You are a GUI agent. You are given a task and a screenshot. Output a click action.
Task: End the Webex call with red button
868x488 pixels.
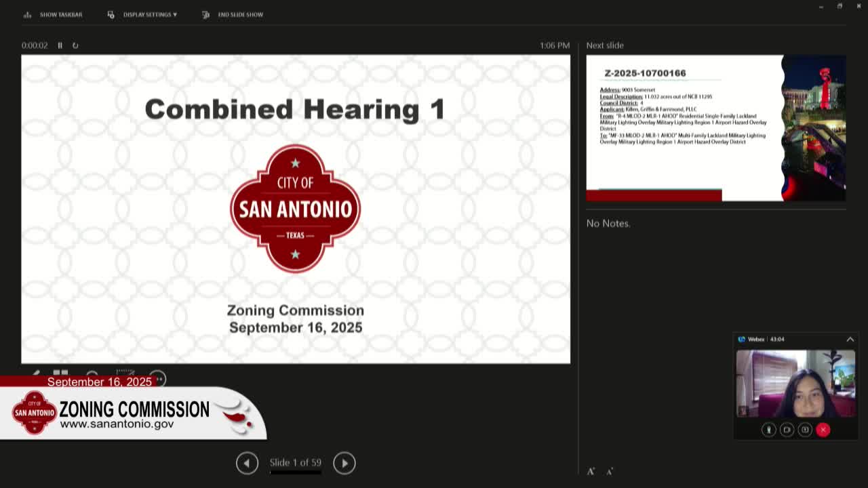pyautogui.click(x=823, y=430)
